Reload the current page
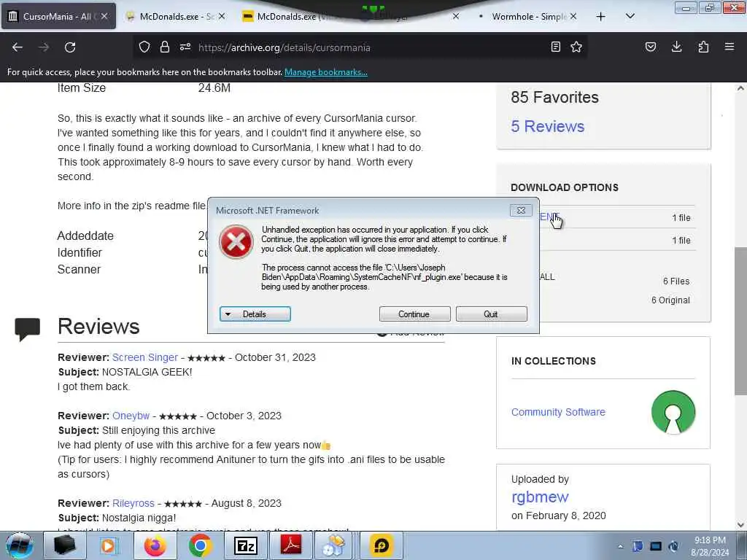747x560 pixels. [70, 47]
